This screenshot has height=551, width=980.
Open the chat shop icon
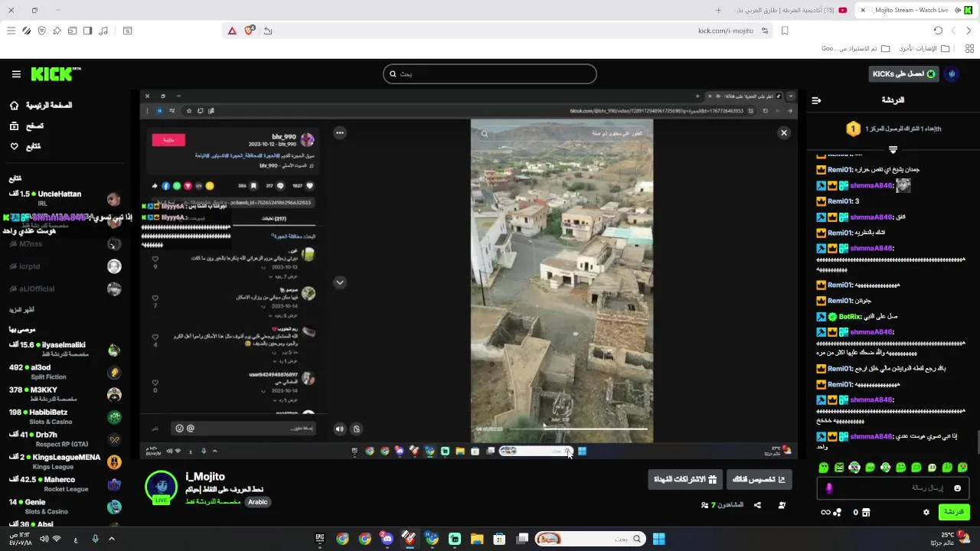point(866,512)
